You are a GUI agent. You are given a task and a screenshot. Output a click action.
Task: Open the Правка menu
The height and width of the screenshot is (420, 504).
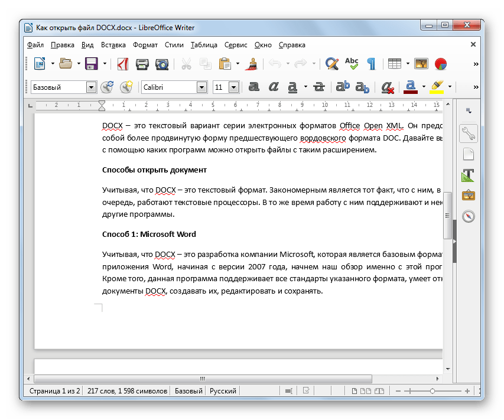pos(63,45)
